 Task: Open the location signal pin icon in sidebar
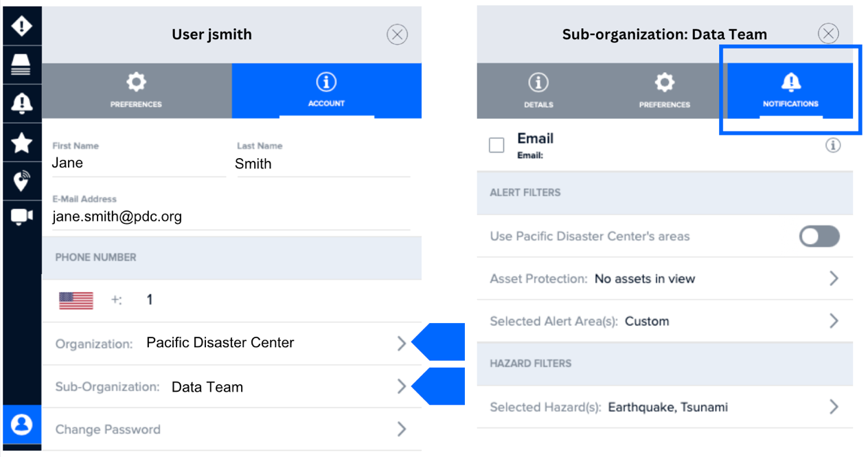point(22,181)
